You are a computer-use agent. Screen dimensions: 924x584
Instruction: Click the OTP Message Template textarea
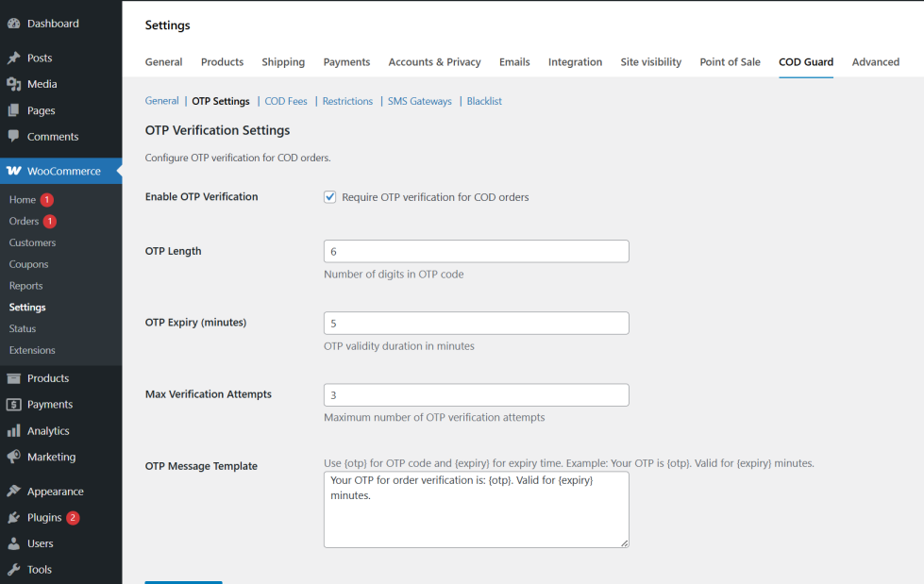476,509
